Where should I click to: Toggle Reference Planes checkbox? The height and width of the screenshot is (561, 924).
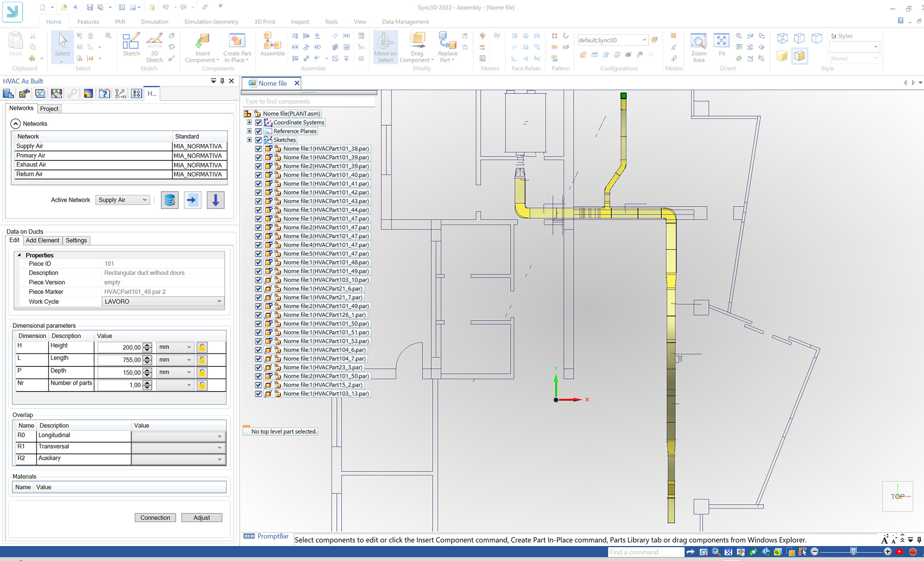click(x=258, y=131)
